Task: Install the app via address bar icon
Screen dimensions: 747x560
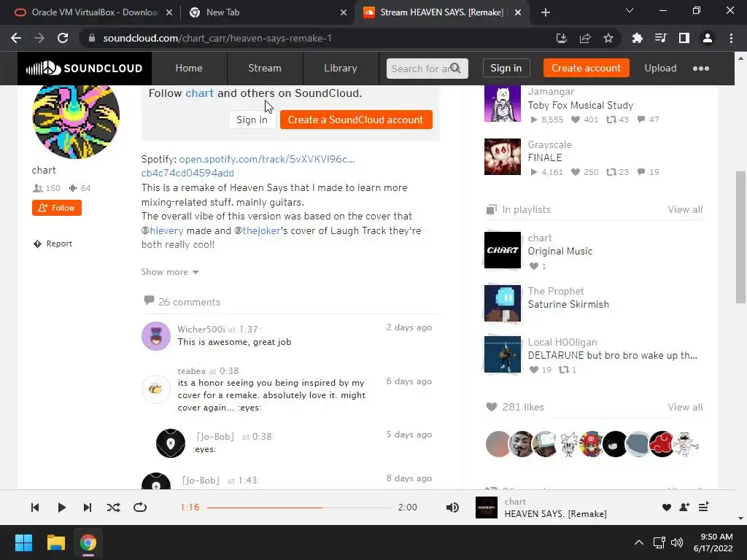Action: coord(562,38)
